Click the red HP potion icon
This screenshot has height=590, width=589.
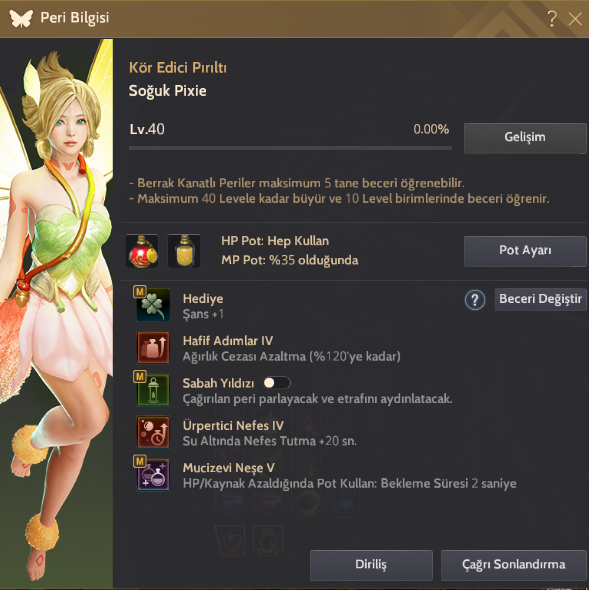coord(142,251)
